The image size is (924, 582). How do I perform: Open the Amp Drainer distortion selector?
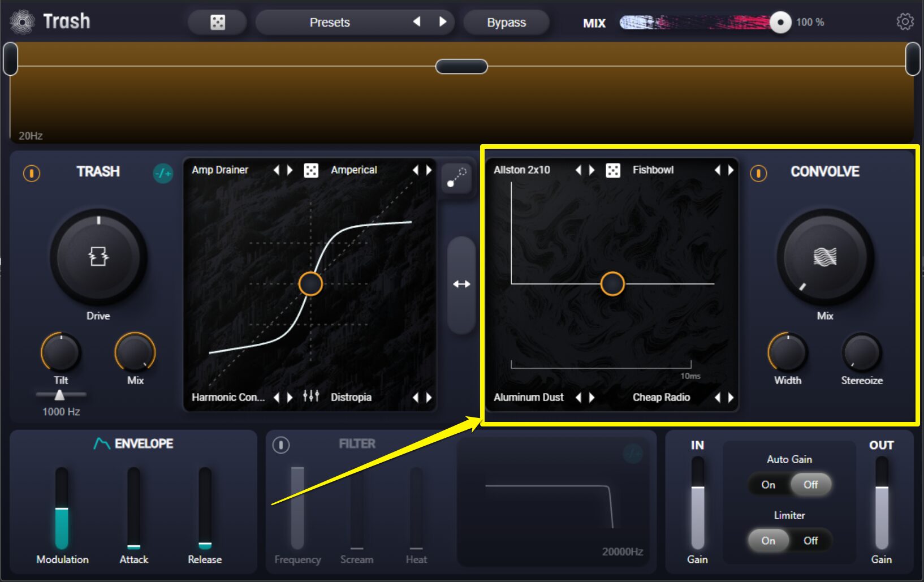(x=220, y=170)
